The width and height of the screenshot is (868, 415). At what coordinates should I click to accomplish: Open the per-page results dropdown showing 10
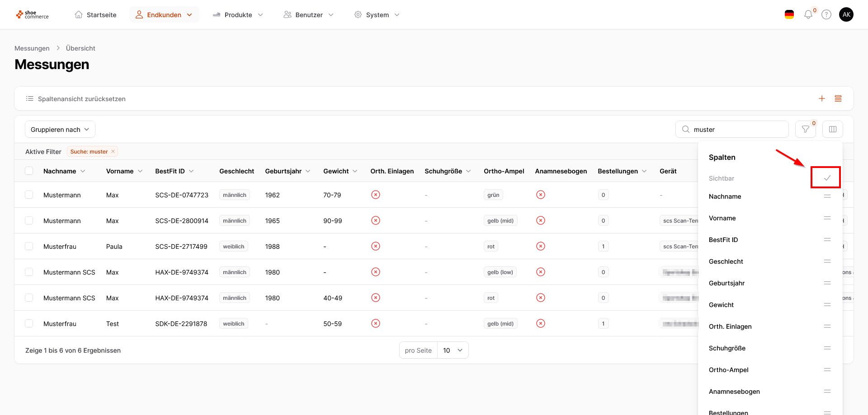coord(453,350)
